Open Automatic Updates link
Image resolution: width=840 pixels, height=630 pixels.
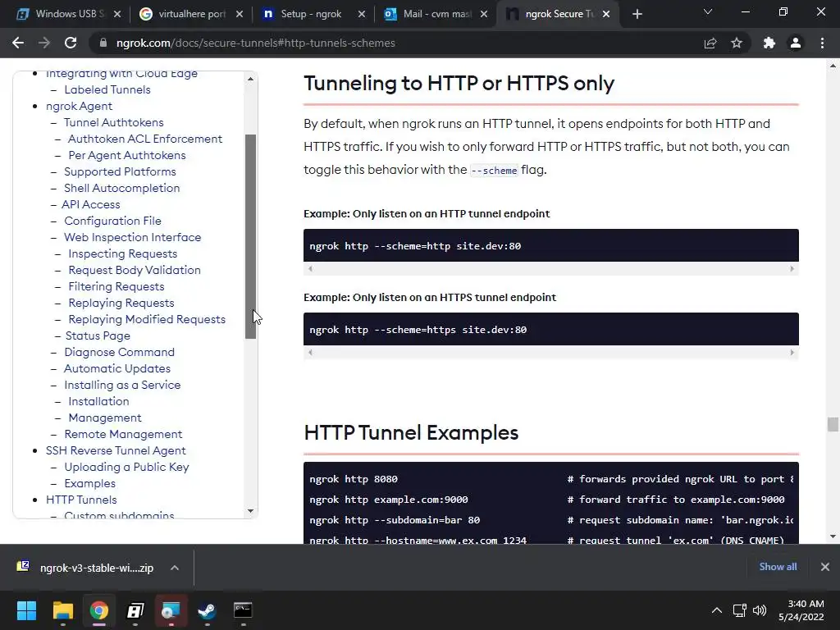[116, 368]
